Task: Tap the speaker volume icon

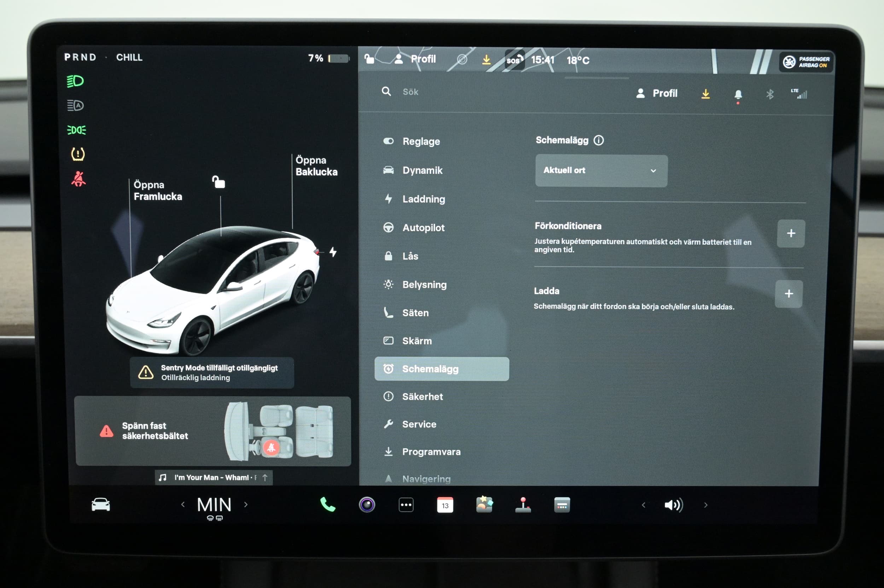Action: point(674,505)
